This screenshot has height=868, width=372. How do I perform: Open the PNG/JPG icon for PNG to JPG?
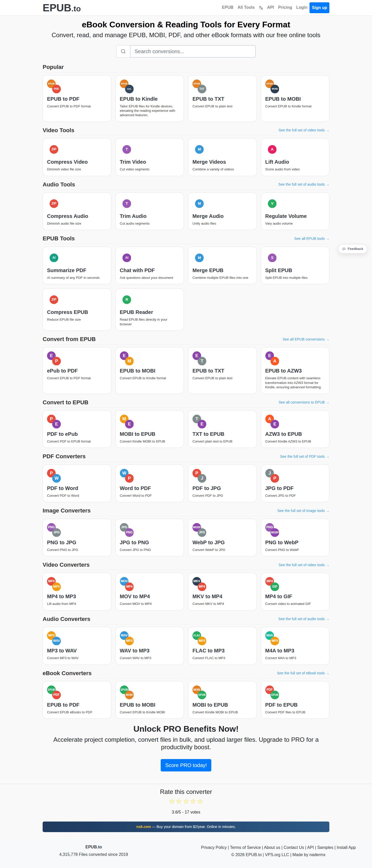coord(54,530)
